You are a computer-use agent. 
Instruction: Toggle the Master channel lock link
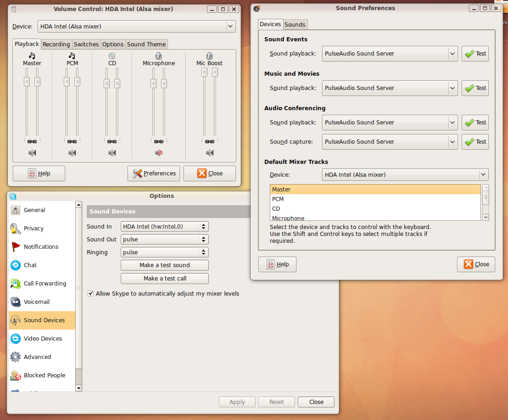[x=32, y=142]
